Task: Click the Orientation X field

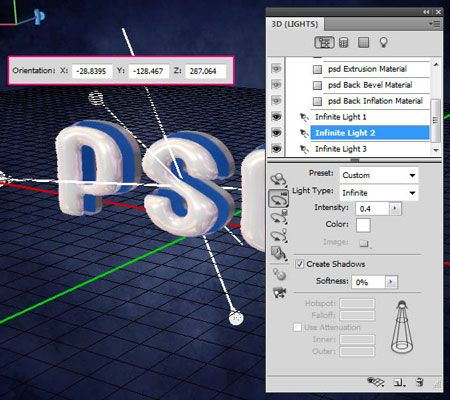Action: point(92,71)
